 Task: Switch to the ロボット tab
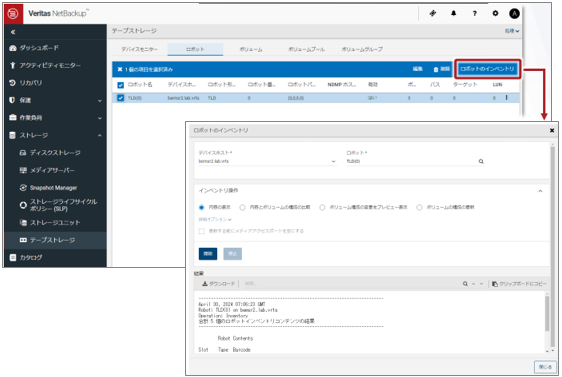pos(195,49)
